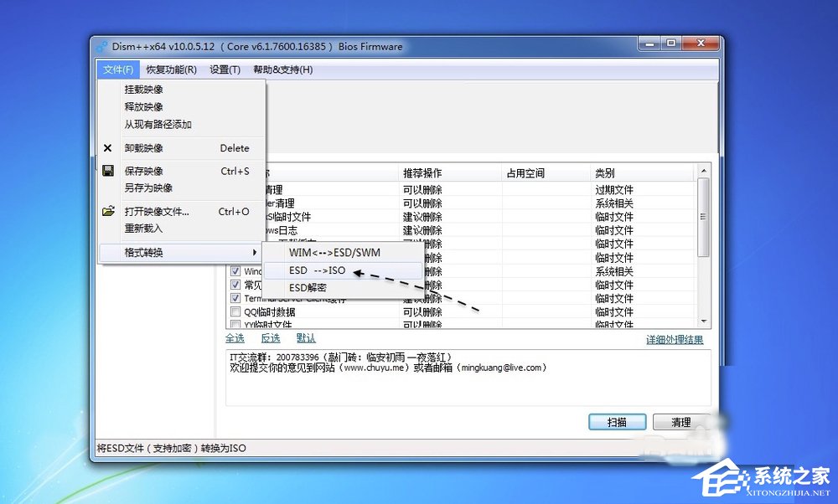Open the 详细处理结果 details link
The height and width of the screenshot is (504, 838).
675,338
